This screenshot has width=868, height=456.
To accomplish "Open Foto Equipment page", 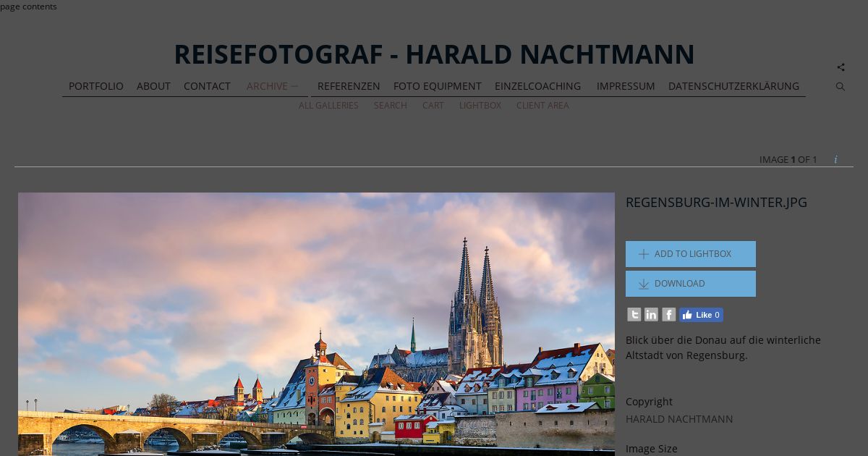I will (x=438, y=86).
